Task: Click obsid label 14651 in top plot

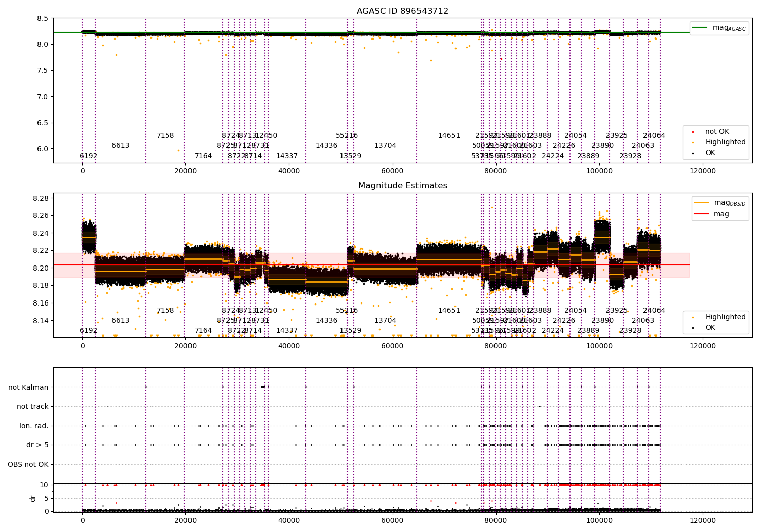Action: [449, 136]
